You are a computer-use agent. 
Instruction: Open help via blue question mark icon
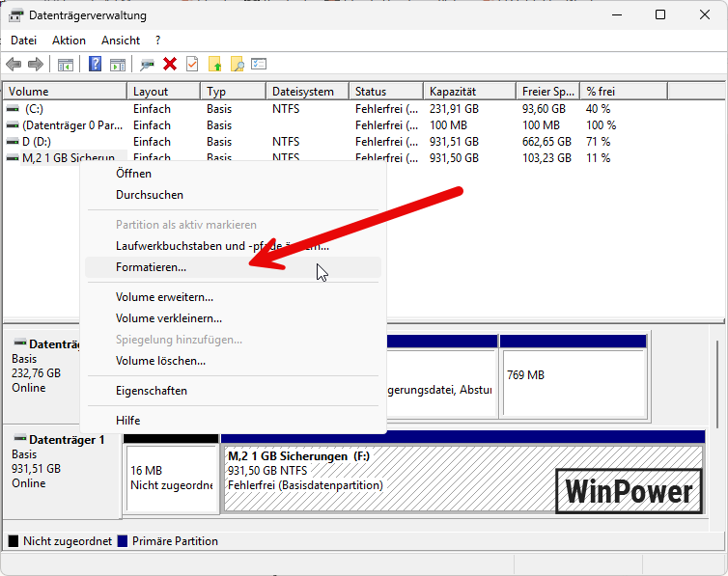click(96, 65)
